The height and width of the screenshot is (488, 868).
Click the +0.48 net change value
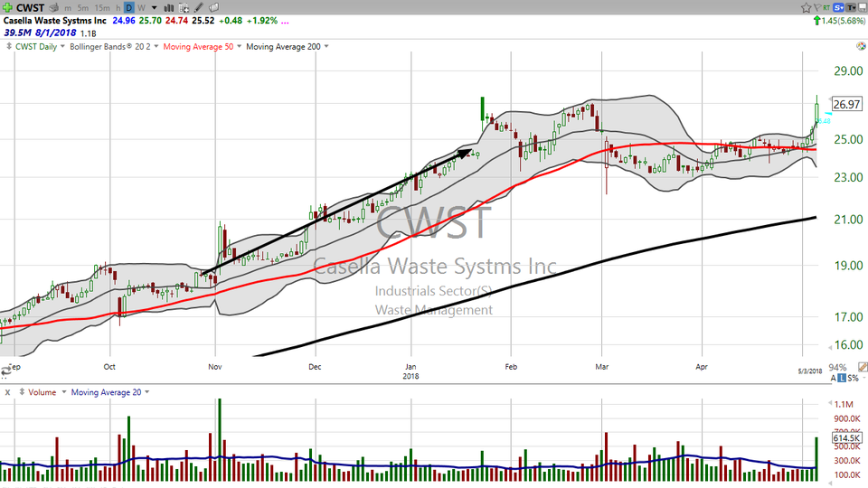[231, 21]
